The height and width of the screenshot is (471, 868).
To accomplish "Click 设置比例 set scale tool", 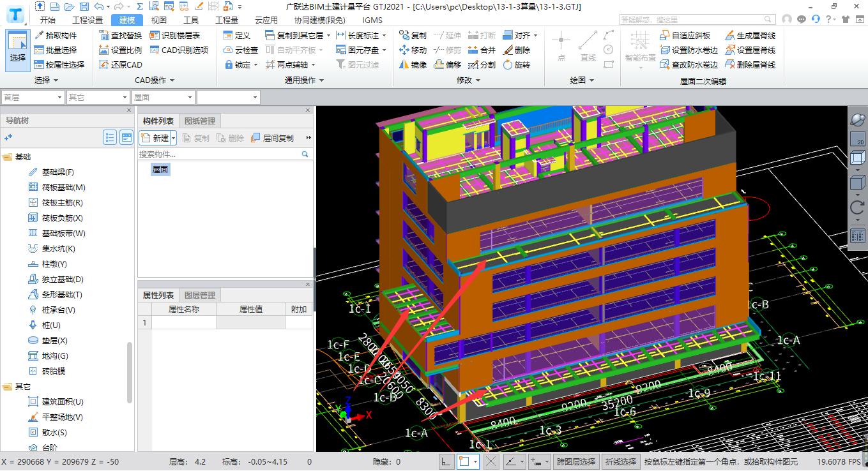I will coord(121,50).
